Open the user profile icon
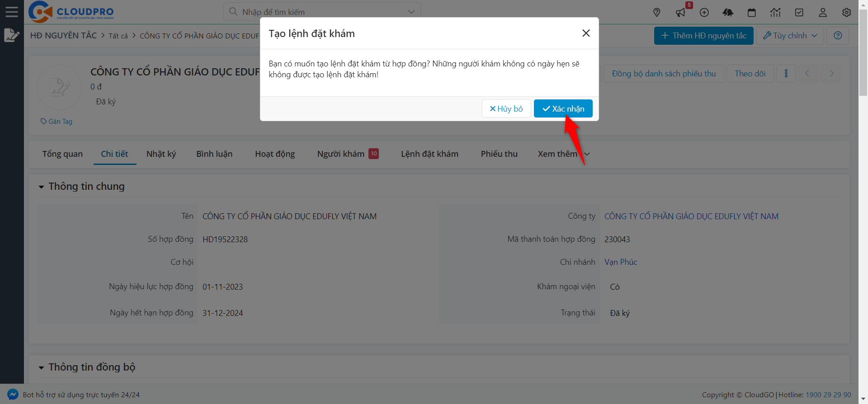This screenshot has height=404, width=868. (823, 13)
